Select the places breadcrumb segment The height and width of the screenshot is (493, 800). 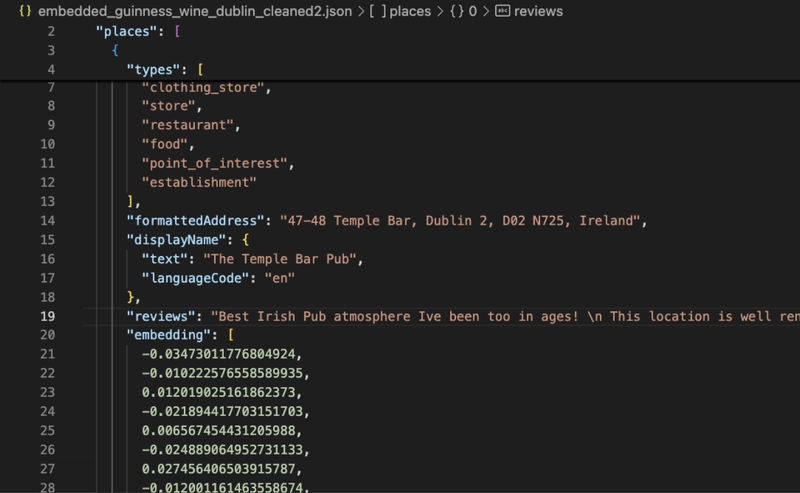(410, 11)
